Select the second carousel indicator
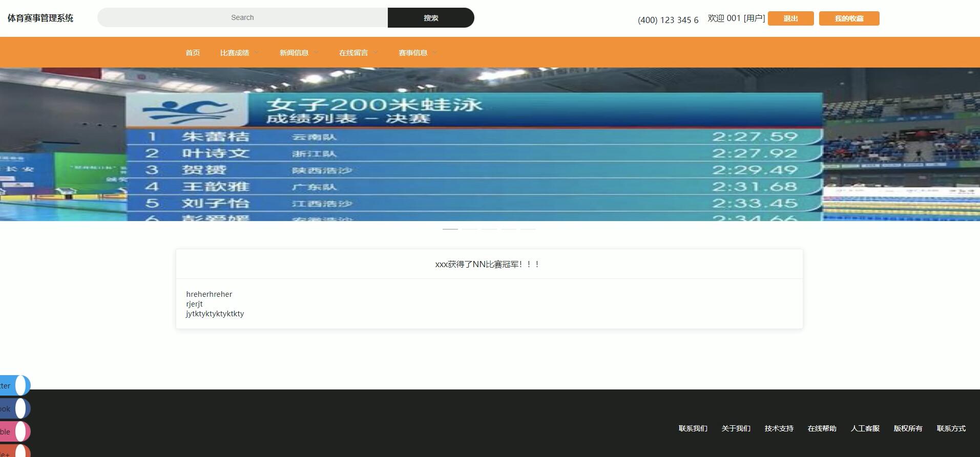This screenshot has width=980, height=457. [x=470, y=229]
